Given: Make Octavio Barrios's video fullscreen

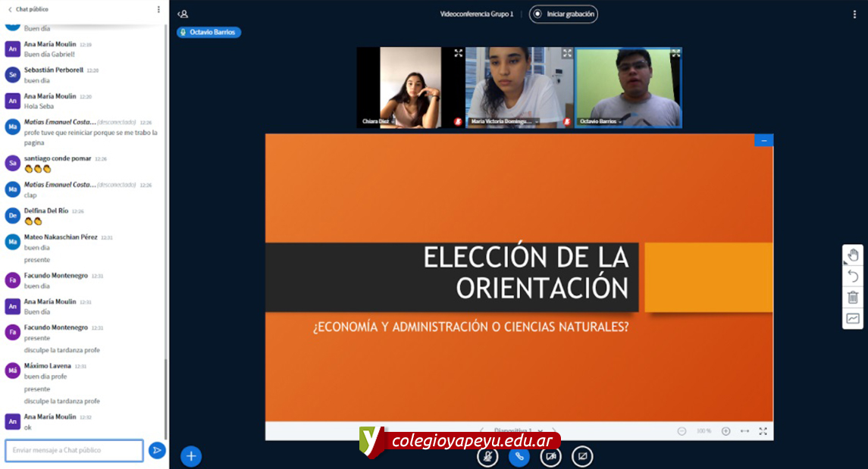Looking at the screenshot, I should (675, 54).
